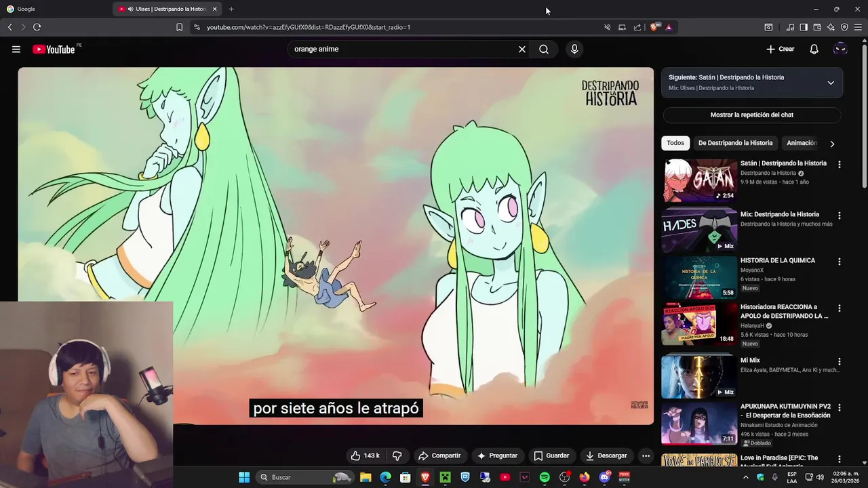The width and height of the screenshot is (868, 488).
Task: Click the share icon in address bar
Action: (x=637, y=27)
